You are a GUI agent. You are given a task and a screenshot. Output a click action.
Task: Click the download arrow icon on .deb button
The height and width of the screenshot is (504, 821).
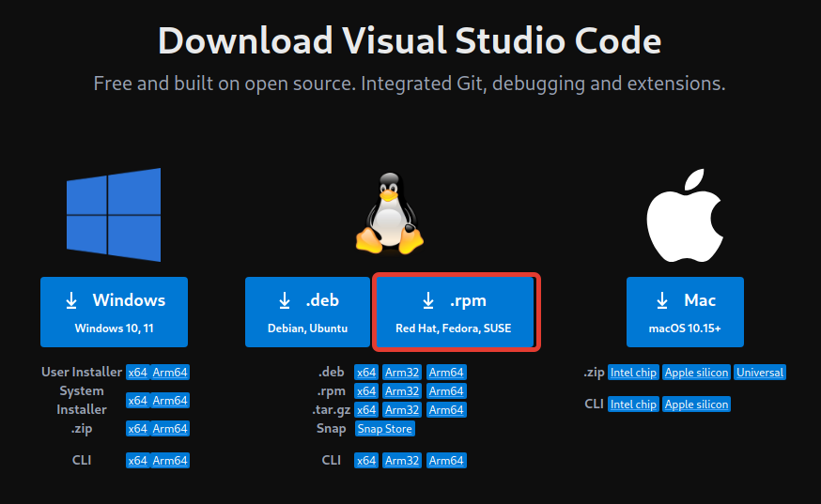coord(285,301)
